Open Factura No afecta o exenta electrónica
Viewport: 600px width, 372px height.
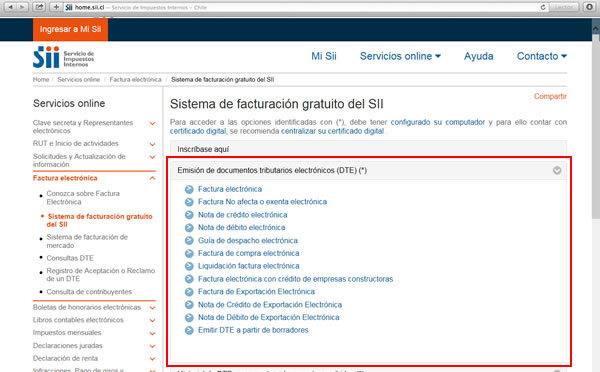pyautogui.click(x=262, y=202)
